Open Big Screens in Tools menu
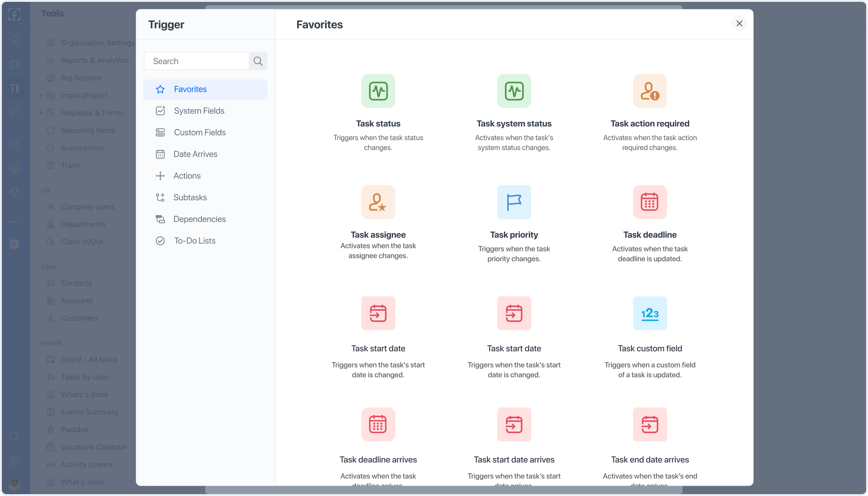The image size is (868, 496). point(74,78)
